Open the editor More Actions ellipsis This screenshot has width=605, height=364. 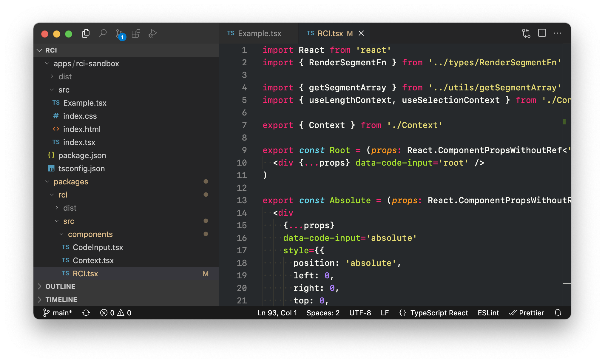tap(557, 33)
